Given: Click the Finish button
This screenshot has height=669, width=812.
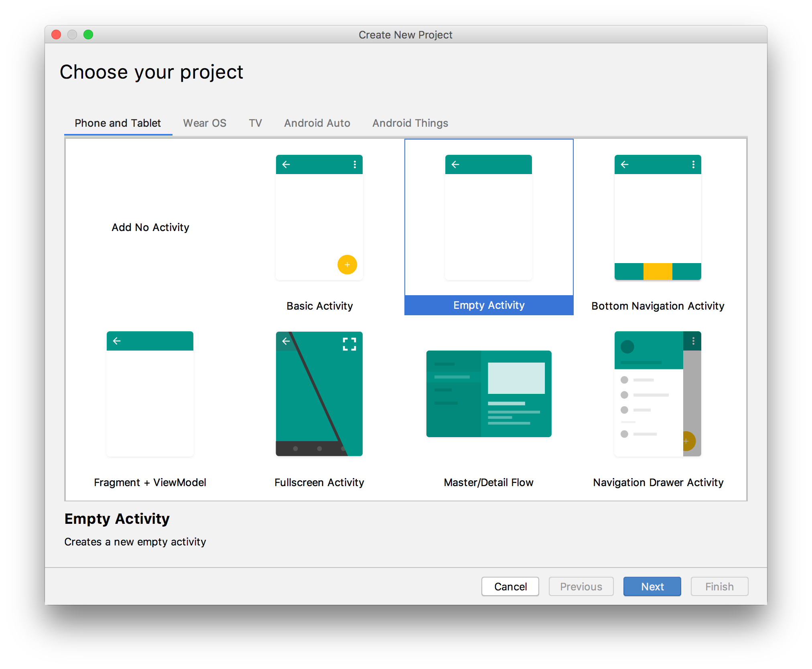Looking at the screenshot, I should pos(719,586).
